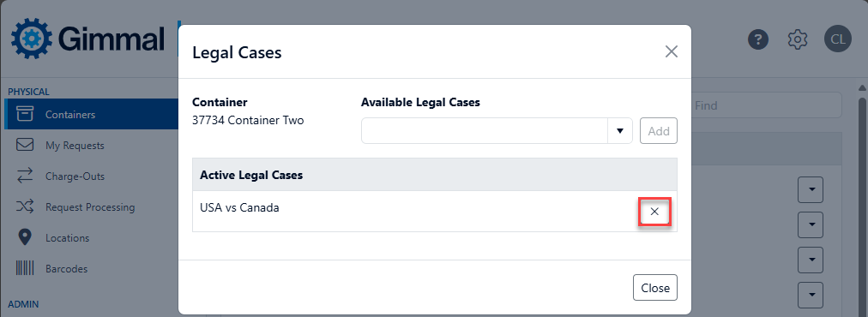Dismiss Legal Cases dialog with top X
This screenshot has width=868, height=317.
click(671, 52)
